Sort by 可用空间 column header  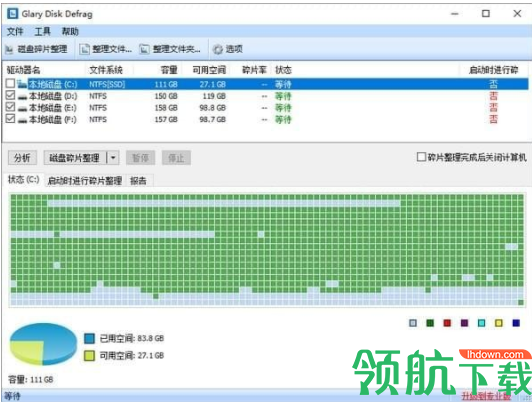click(209, 70)
